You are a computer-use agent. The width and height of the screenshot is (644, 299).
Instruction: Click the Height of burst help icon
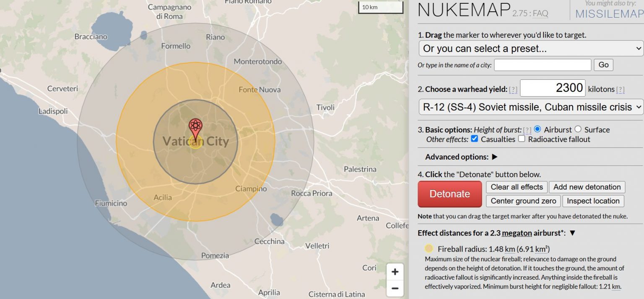[x=527, y=130]
